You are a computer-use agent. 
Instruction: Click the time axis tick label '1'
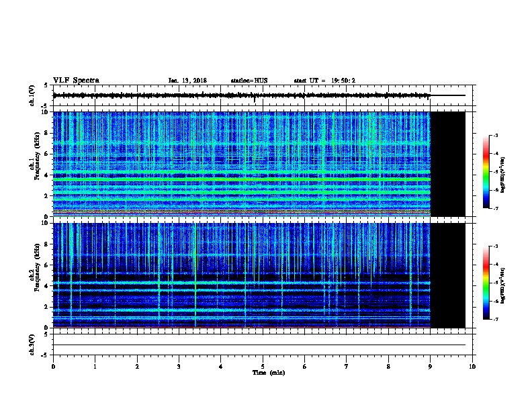[x=95, y=367]
